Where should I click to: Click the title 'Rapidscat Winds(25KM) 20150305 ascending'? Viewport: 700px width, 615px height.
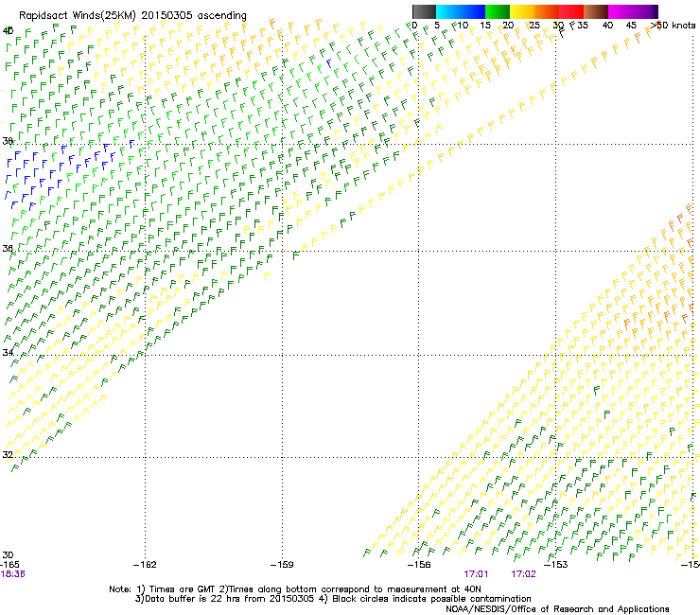tap(132, 16)
